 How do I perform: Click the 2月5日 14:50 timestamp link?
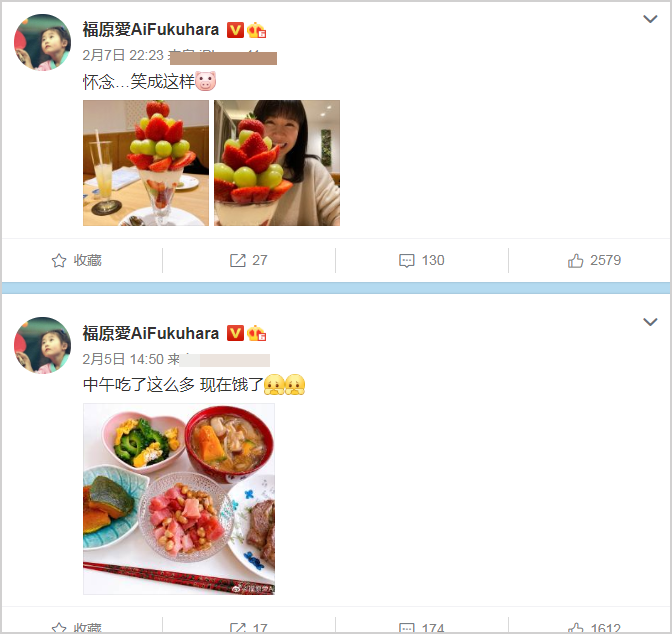coord(123,359)
